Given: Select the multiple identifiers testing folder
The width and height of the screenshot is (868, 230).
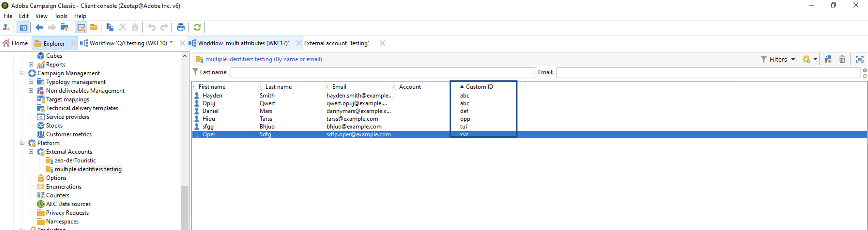Looking at the screenshot, I should click(x=88, y=169).
